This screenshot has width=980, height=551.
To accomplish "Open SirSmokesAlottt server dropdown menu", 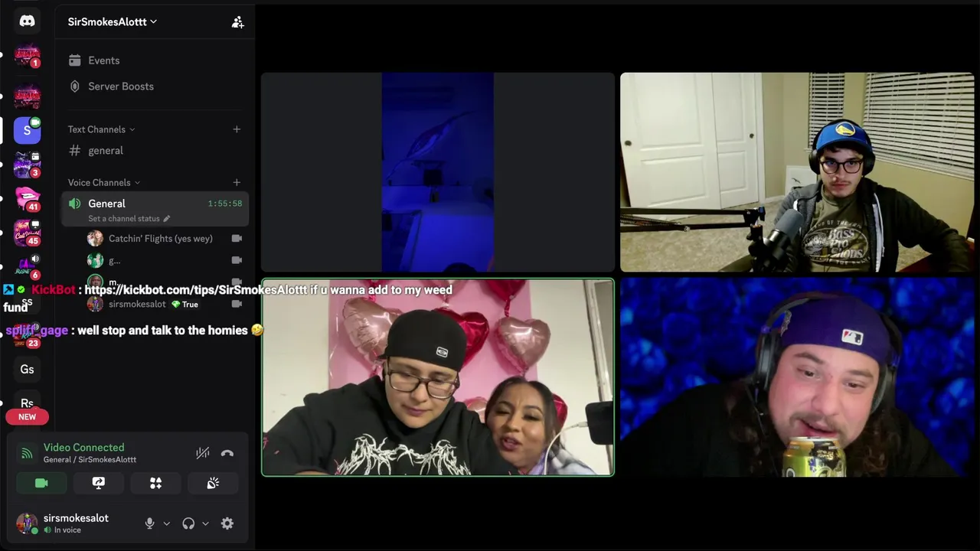I will (113, 22).
